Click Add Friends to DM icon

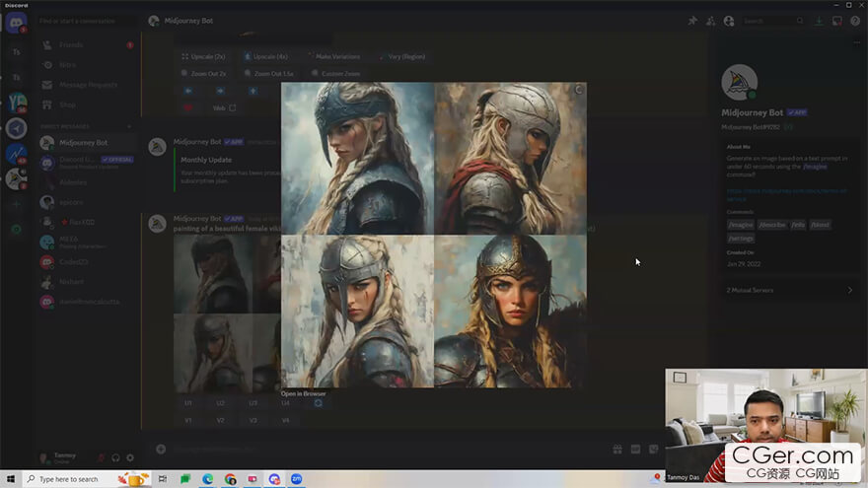click(x=711, y=21)
